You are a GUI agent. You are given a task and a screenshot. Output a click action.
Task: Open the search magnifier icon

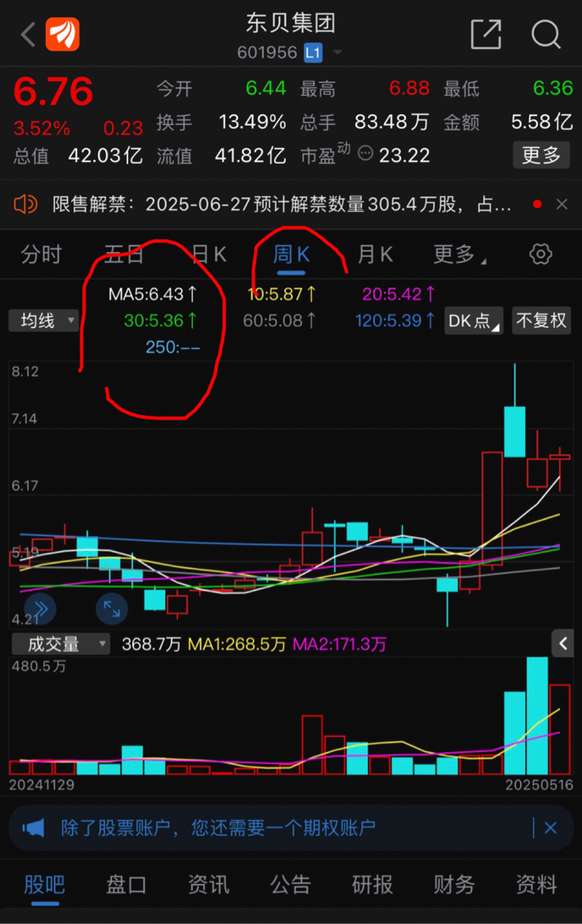(x=546, y=34)
